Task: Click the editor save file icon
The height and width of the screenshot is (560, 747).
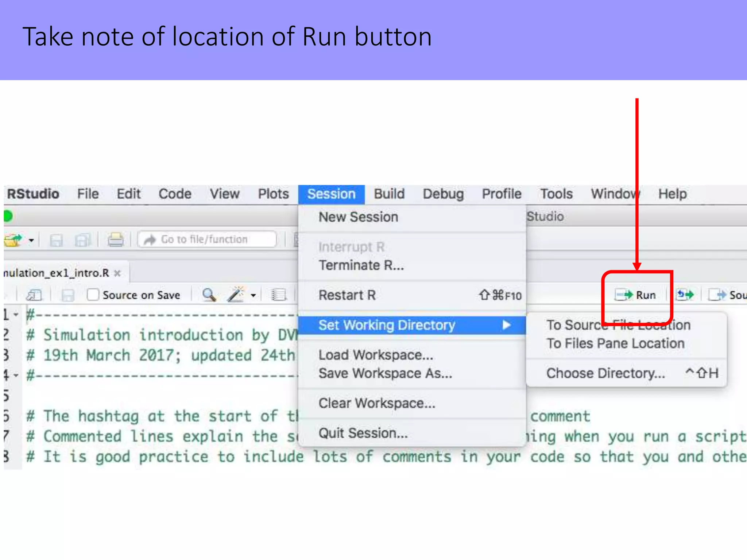Action: pos(68,295)
